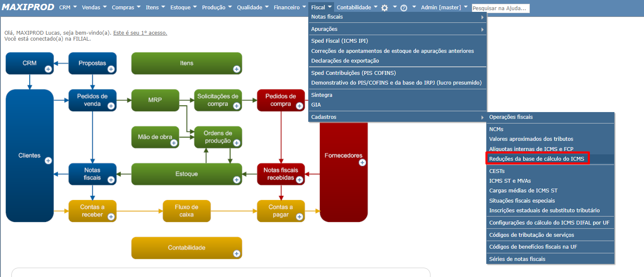Click the plus icon on Contabilidade box
Viewport: 644px width, 277px height.
[x=236, y=254]
